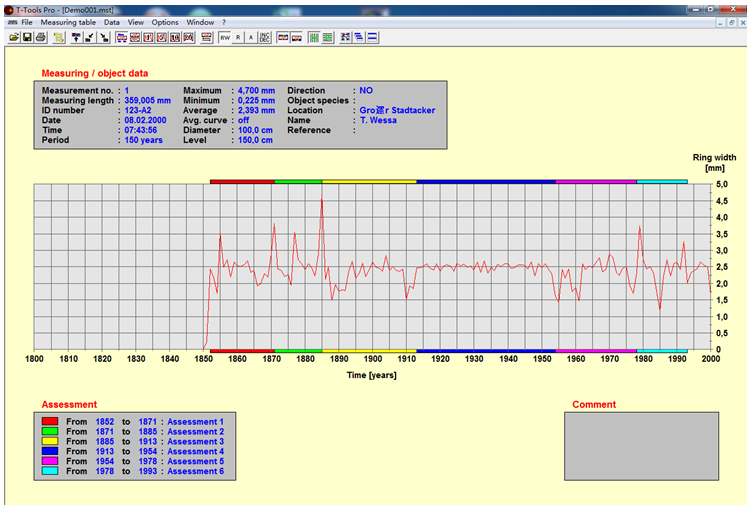Click the toolbar icon showing number 10

pos(175,37)
